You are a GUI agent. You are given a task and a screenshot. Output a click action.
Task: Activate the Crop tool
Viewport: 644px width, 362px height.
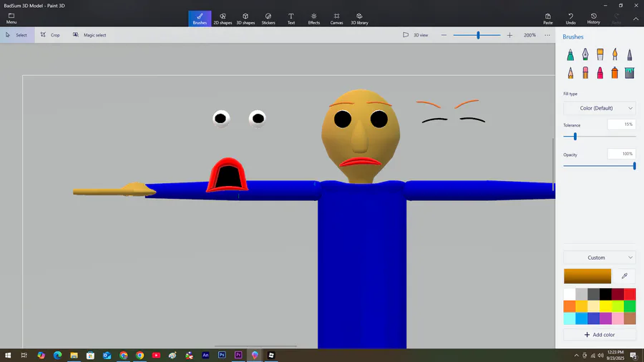(x=50, y=35)
